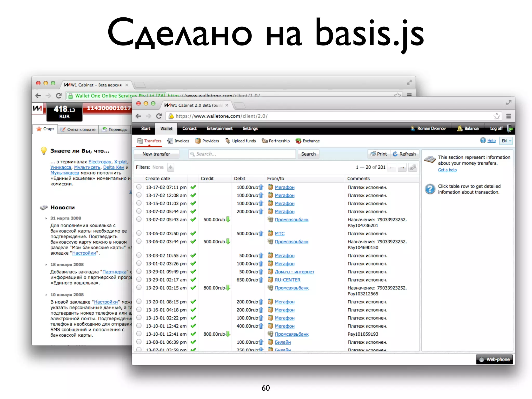
Task: Click Roman Dvornov user profile
Action: pos(428,128)
